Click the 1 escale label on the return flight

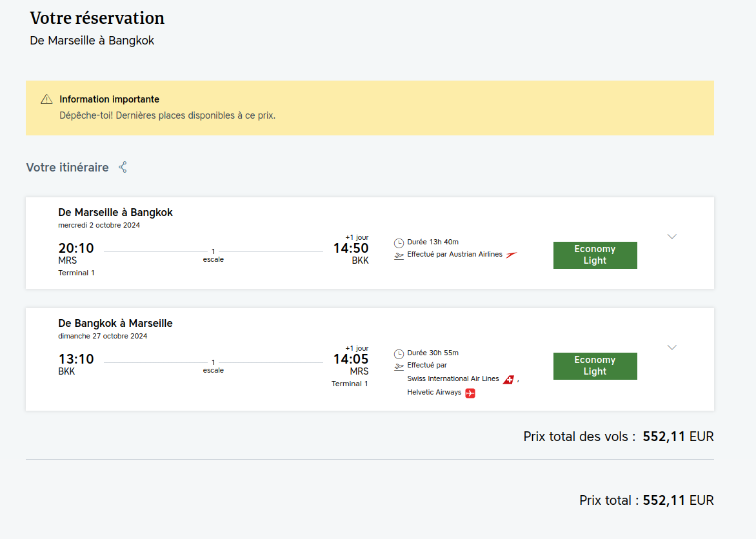(x=214, y=367)
